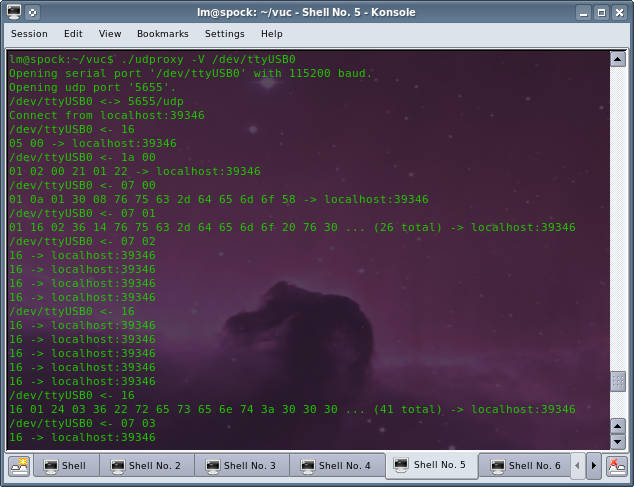This screenshot has height=487, width=634.
Task: Select the Shell No. 5 tab
Action: click(432, 465)
